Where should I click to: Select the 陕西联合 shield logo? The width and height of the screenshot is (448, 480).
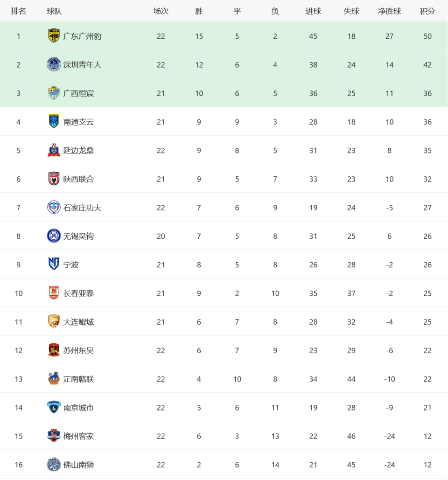pos(54,179)
